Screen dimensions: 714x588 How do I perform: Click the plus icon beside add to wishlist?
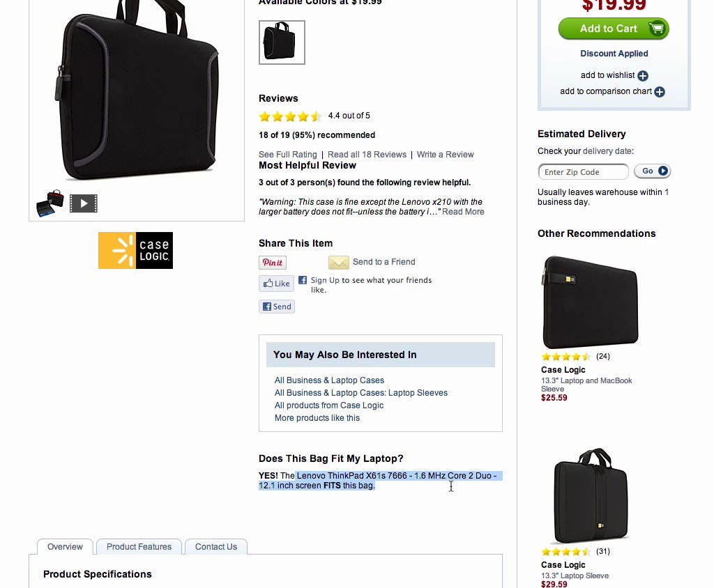tap(643, 76)
